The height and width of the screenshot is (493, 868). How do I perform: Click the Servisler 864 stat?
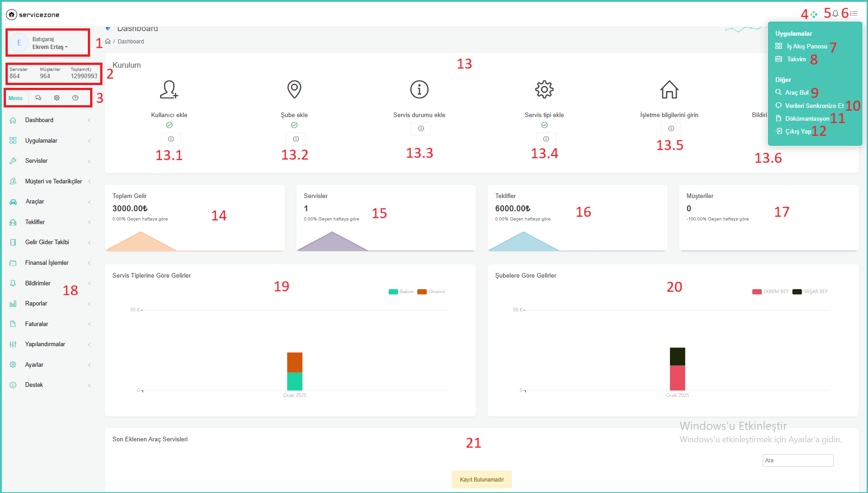point(18,73)
